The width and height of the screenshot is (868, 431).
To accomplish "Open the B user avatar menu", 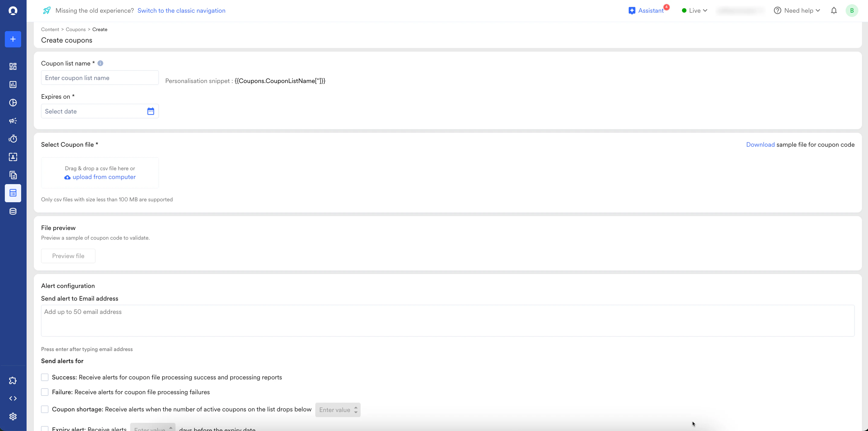I will [851, 11].
